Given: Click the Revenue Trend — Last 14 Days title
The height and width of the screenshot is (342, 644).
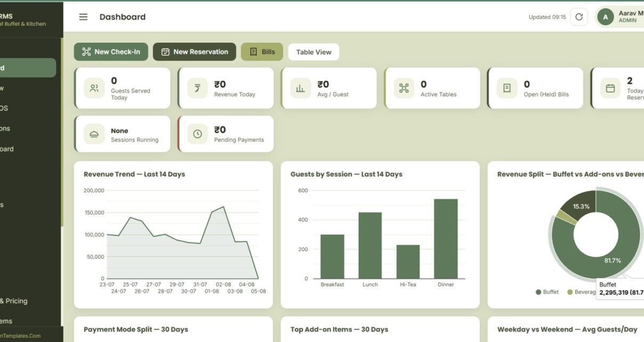Looking at the screenshot, I should coord(134,174).
